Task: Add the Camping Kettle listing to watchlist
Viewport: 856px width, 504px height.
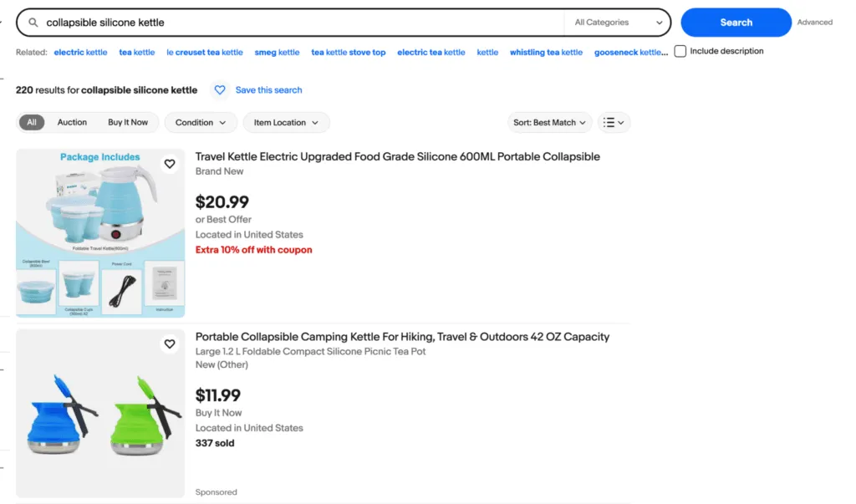Action: [170, 344]
